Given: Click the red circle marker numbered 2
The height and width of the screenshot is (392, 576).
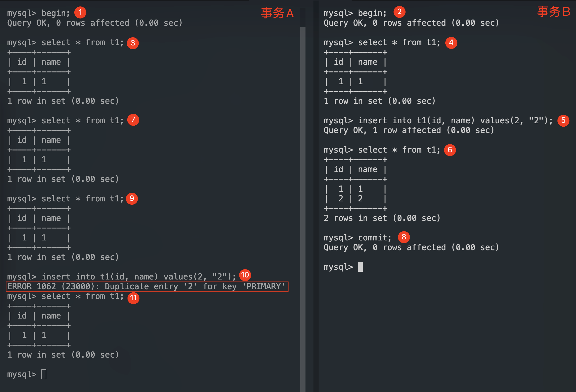Looking at the screenshot, I should pyautogui.click(x=399, y=12).
